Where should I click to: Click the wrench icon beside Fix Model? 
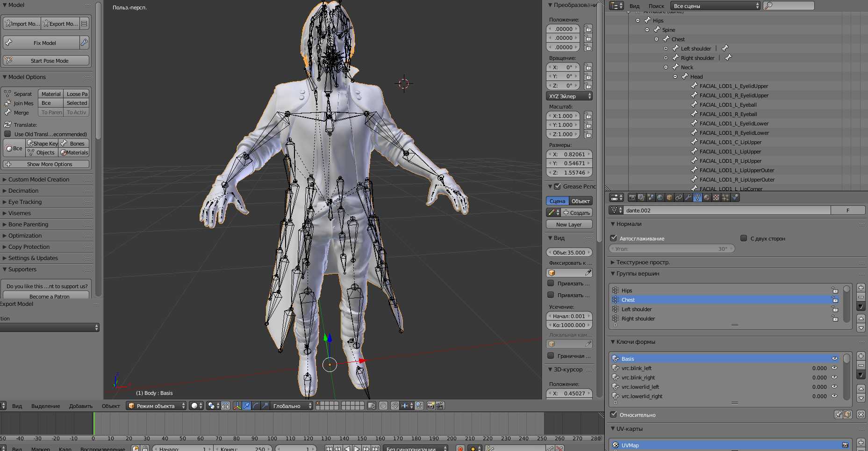coord(84,43)
